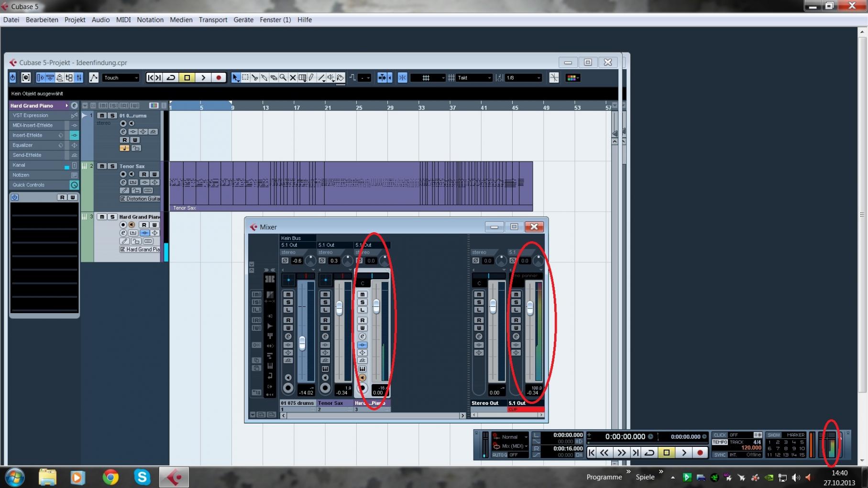Click Record on the transport panel

click(x=700, y=452)
